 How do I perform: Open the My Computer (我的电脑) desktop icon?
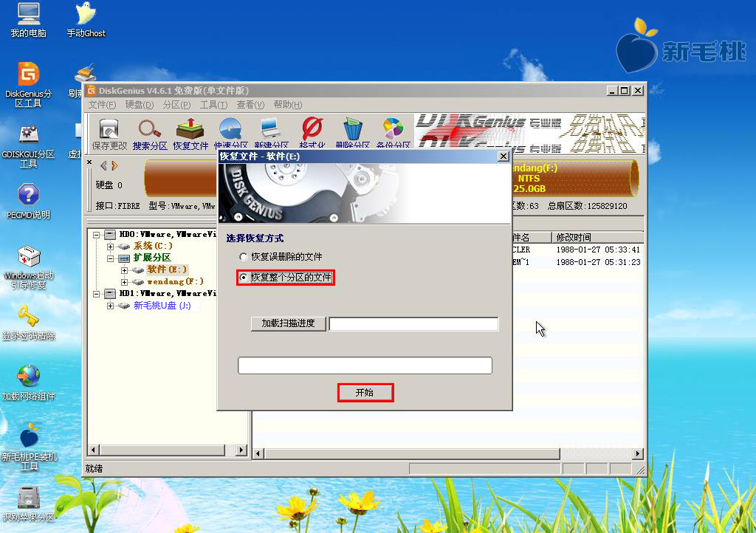coord(29,20)
